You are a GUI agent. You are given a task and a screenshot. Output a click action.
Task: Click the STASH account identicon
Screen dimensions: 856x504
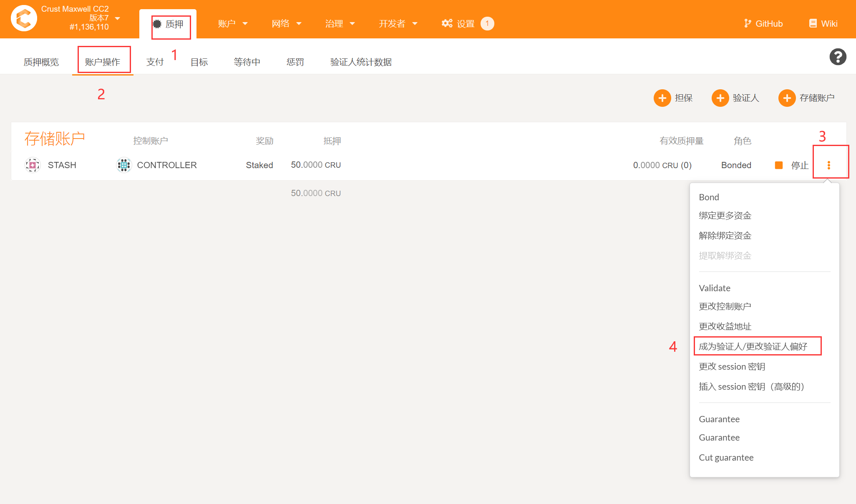click(33, 165)
